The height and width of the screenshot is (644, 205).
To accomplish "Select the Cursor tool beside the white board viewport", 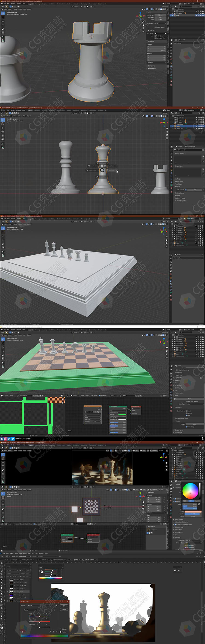I will click(x=3, y=232).
